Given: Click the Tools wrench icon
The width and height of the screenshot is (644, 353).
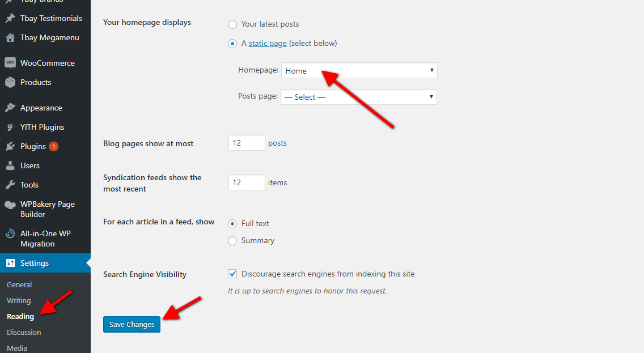Looking at the screenshot, I should pyautogui.click(x=10, y=185).
